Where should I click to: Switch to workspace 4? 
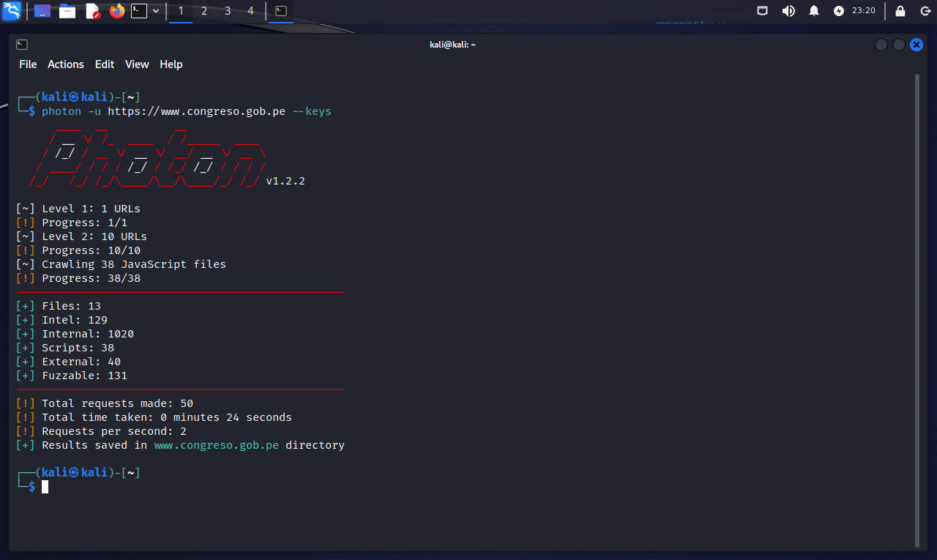click(x=251, y=11)
